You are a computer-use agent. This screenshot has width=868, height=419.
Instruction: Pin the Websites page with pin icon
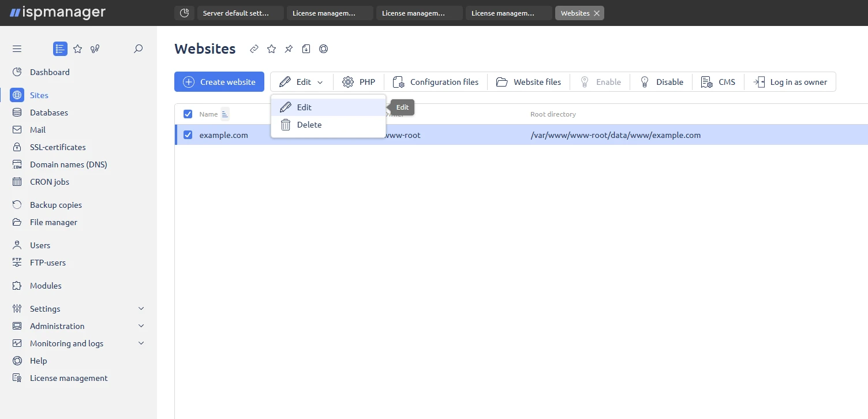[x=289, y=49]
